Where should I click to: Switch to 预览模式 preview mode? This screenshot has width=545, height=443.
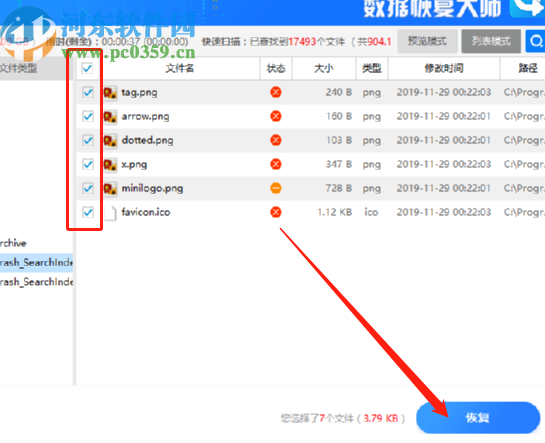(427, 41)
